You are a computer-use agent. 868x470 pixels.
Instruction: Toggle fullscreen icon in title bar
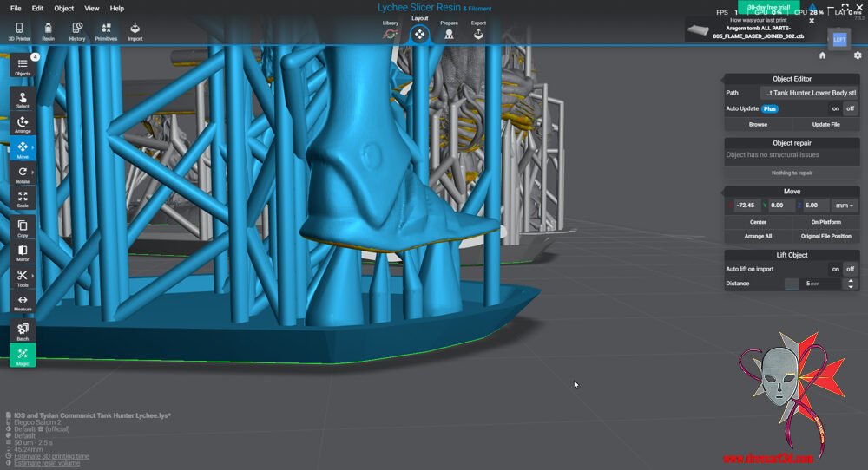tap(845, 7)
